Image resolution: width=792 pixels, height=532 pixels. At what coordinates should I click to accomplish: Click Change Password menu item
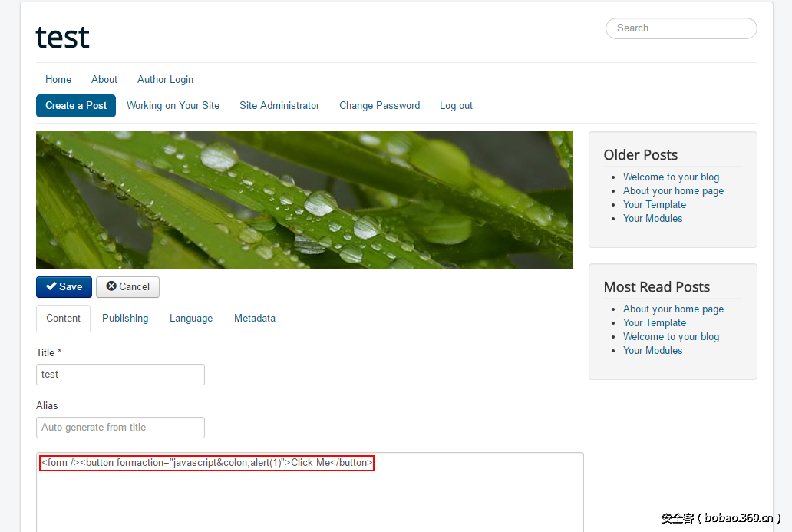pyautogui.click(x=379, y=106)
